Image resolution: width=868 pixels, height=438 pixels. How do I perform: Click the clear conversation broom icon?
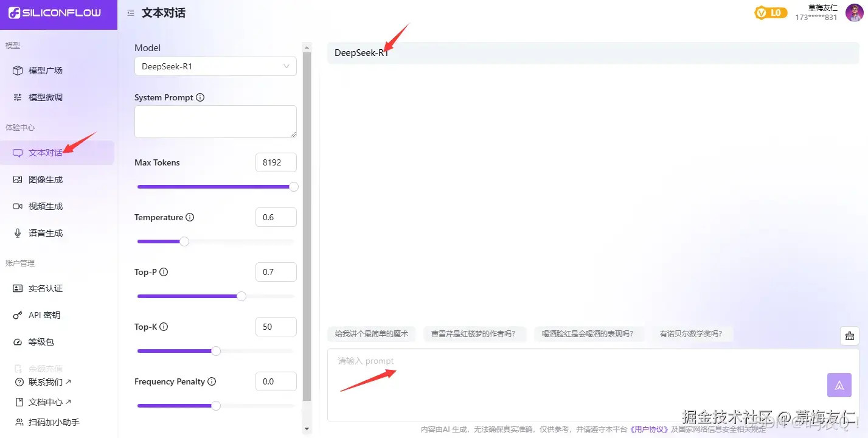pyautogui.click(x=850, y=336)
